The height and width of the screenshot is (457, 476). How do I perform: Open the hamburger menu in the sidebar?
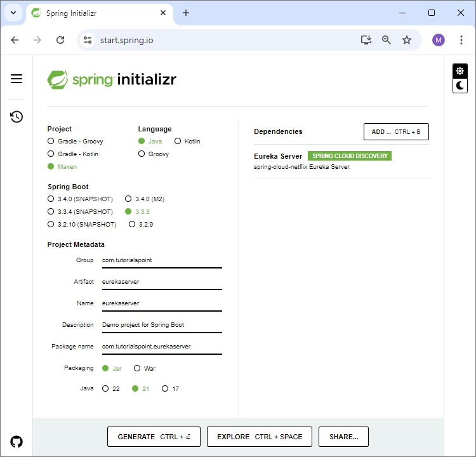coord(17,79)
